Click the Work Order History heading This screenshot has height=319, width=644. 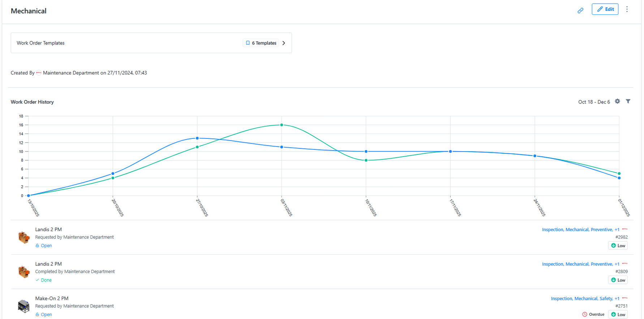[x=32, y=102]
